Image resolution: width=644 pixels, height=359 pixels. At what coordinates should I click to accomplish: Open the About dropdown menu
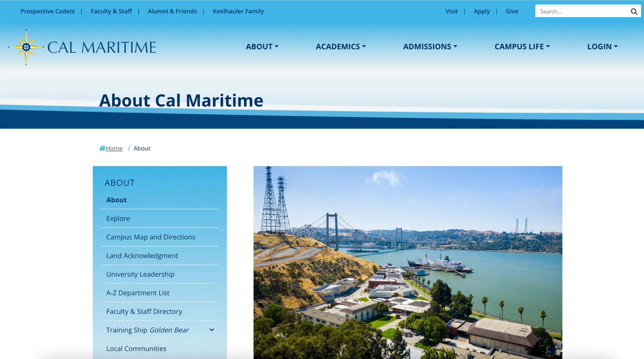pos(262,46)
